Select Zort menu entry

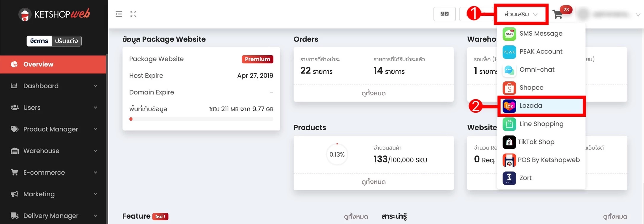coord(541,178)
